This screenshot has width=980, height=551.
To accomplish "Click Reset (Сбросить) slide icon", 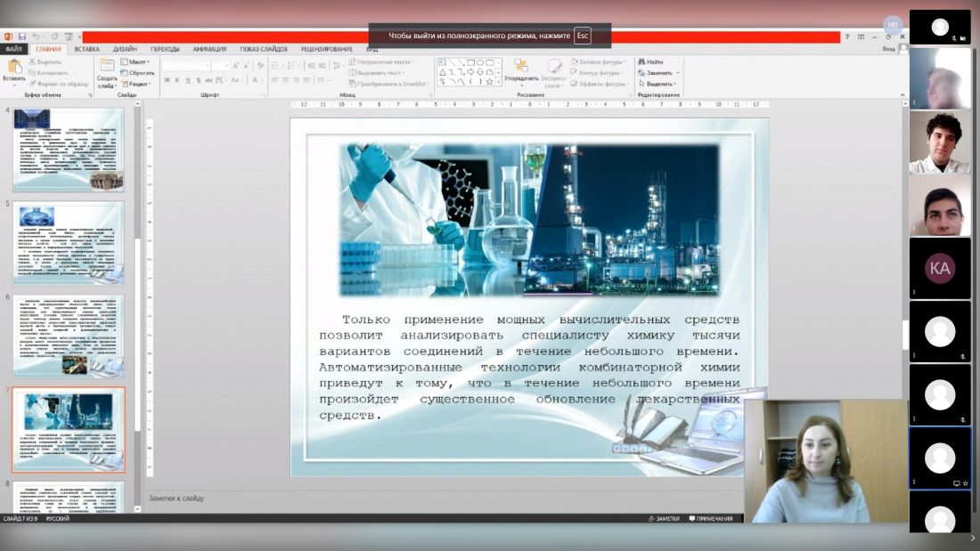I will (137, 73).
